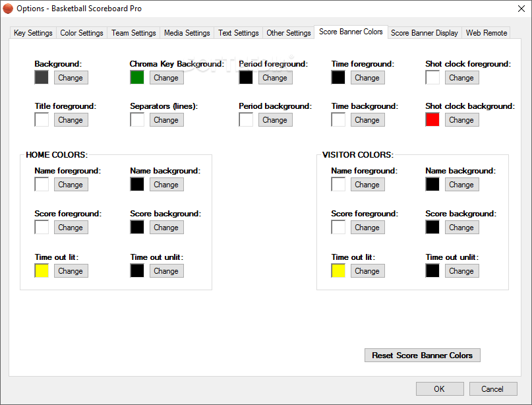Image resolution: width=532 pixels, height=405 pixels.
Task: Click the white Title foreground swatch
Action: [x=42, y=119]
